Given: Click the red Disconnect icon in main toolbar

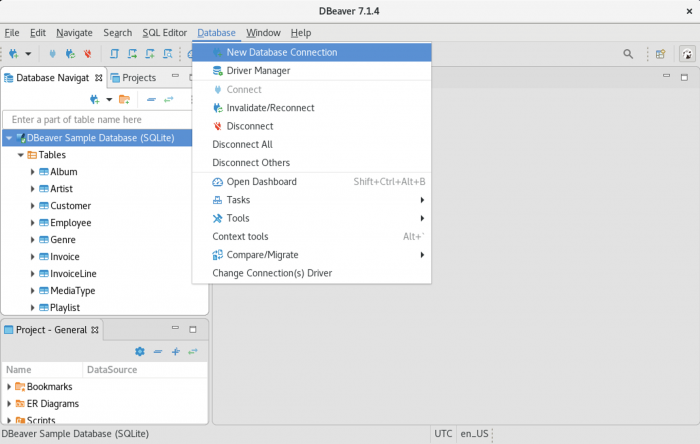Looking at the screenshot, I should [x=88, y=54].
